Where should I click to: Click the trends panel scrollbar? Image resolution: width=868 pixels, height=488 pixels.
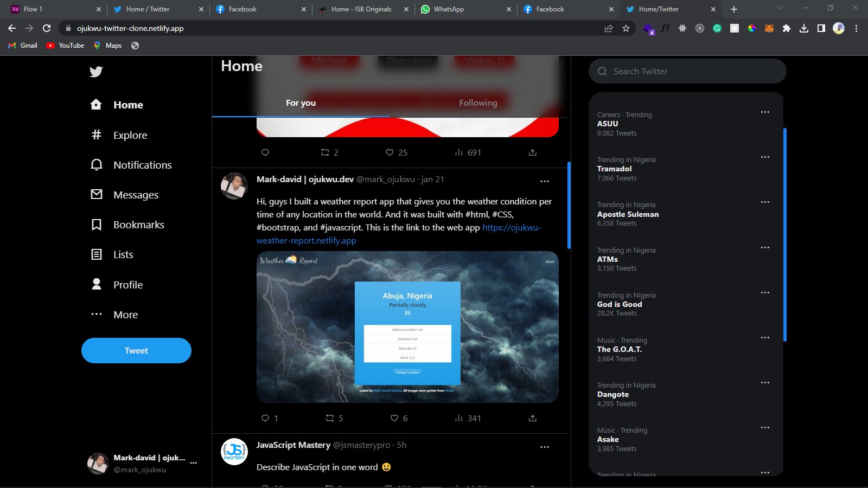coord(785,235)
